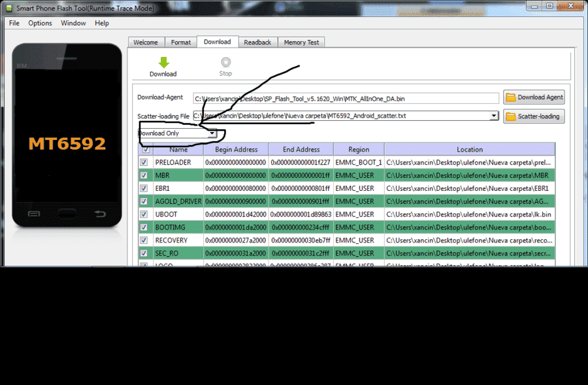Click folder icon on Download Agent button

pyautogui.click(x=511, y=97)
